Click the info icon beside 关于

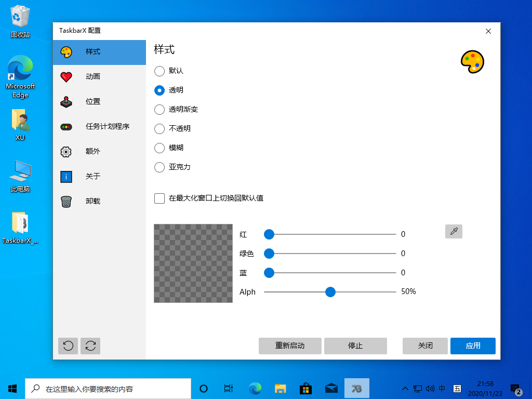[x=66, y=176]
